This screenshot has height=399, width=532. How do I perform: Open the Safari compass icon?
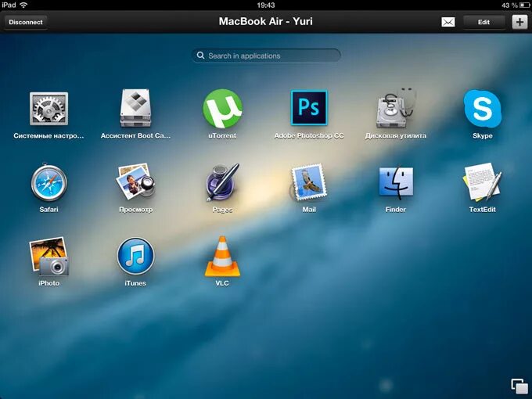pos(49,182)
